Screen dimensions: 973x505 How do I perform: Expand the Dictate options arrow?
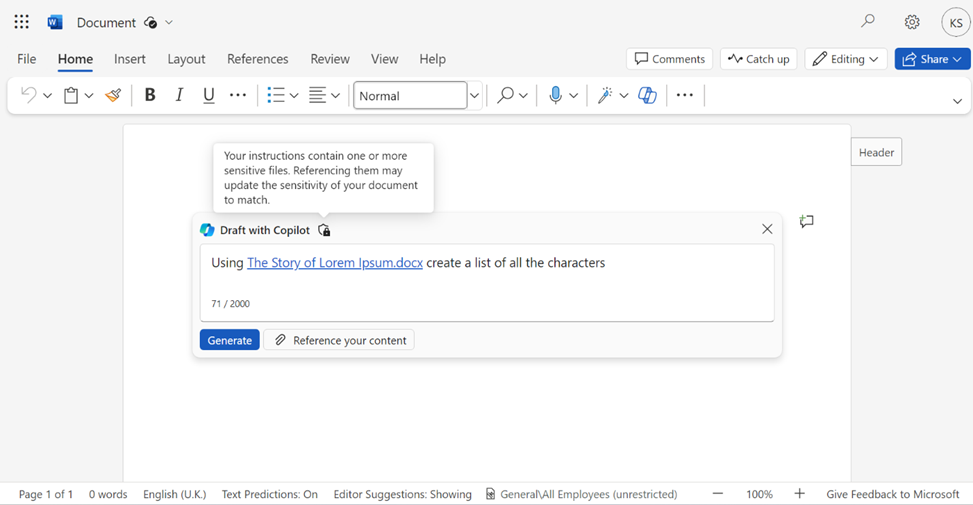coord(573,96)
